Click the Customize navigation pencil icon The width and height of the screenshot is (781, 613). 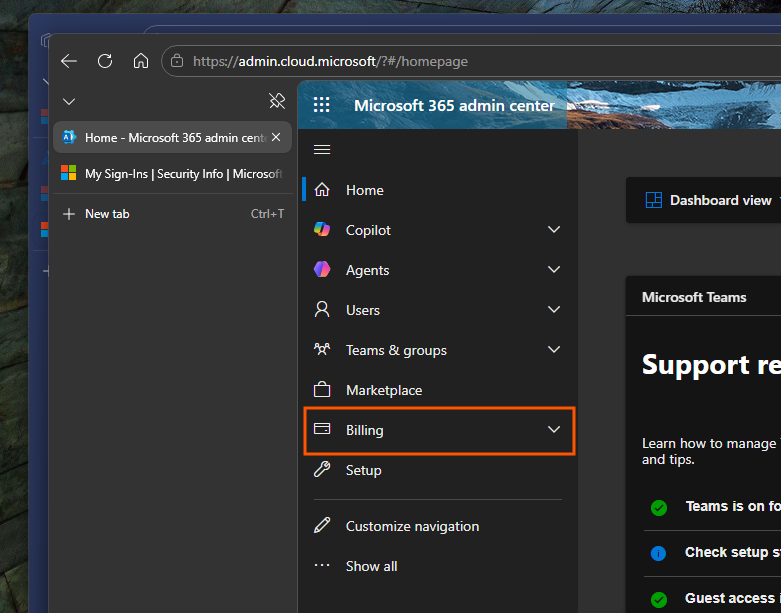[x=322, y=525]
